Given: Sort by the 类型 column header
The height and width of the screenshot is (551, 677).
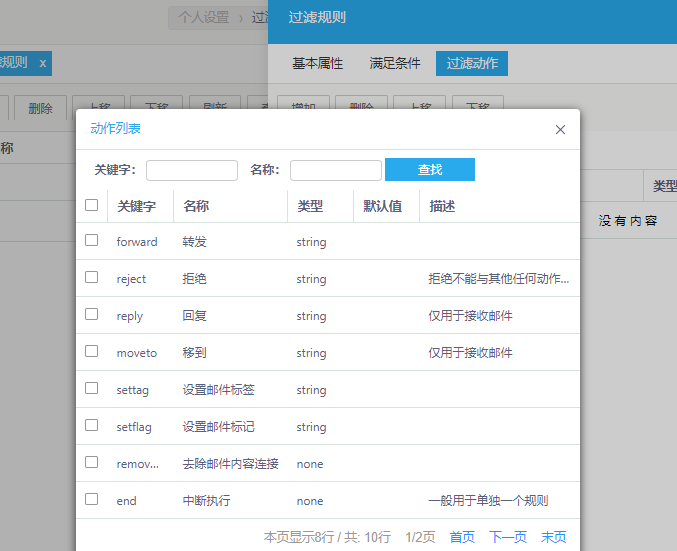Looking at the screenshot, I should tap(310, 206).
